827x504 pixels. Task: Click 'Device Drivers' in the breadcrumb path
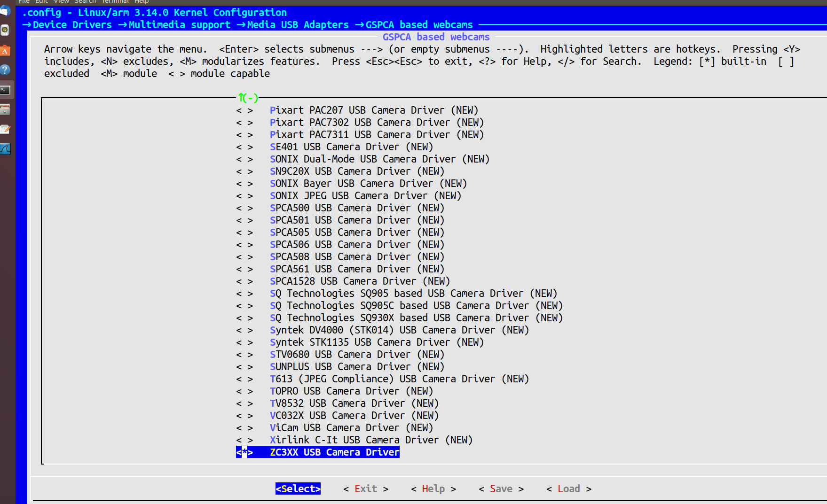point(72,25)
